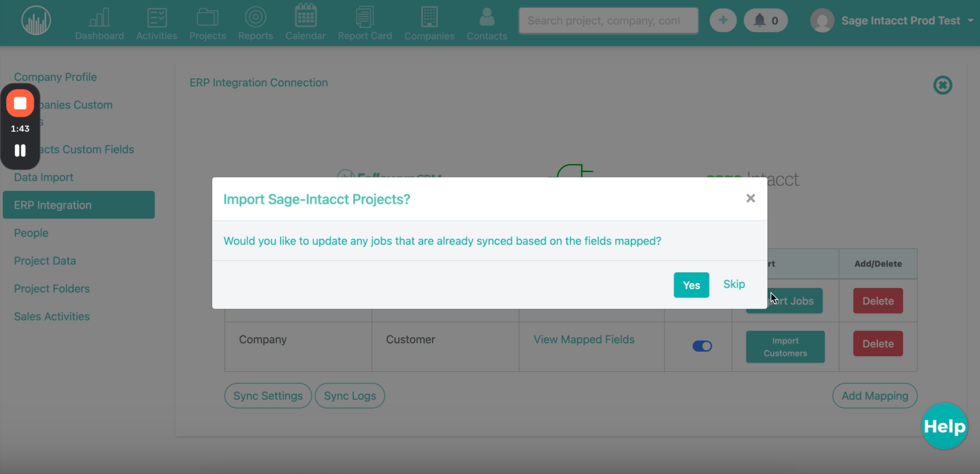The height and width of the screenshot is (474, 980).
Task: Open the Companies section
Action: pyautogui.click(x=429, y=24)
